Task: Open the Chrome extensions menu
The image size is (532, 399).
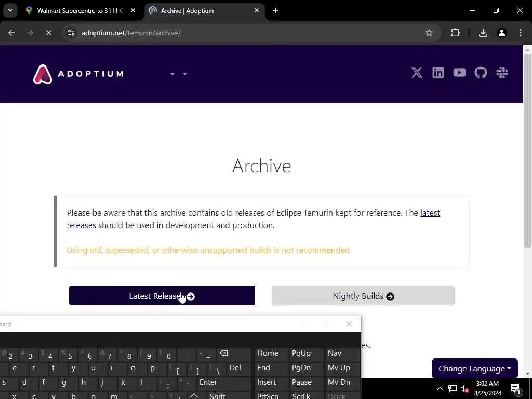Action: coord(455,33)
